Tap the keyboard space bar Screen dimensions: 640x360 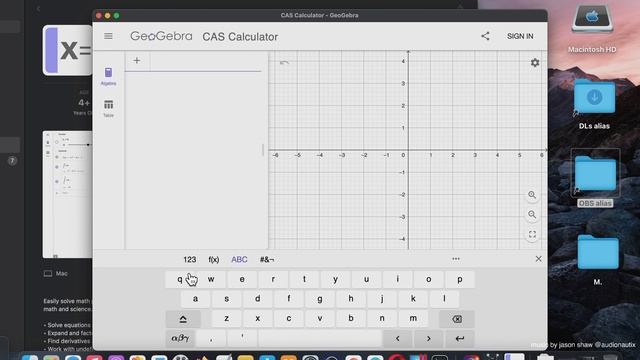(320, 338)
